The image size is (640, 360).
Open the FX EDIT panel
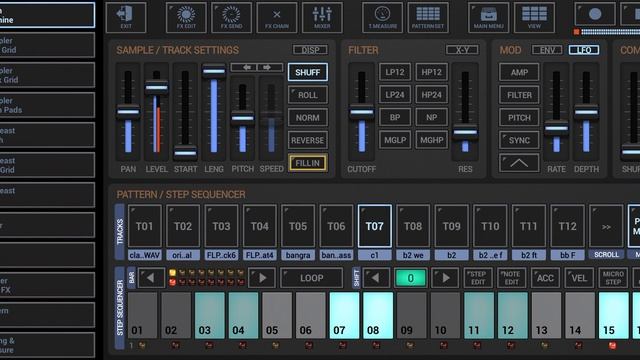pyautogui.click(x=186, y=18)
